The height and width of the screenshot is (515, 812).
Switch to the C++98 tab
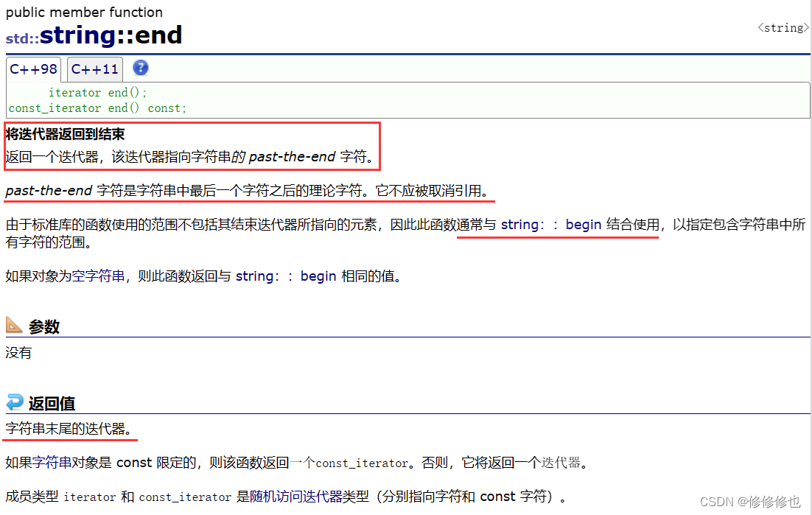pos(33,69)
